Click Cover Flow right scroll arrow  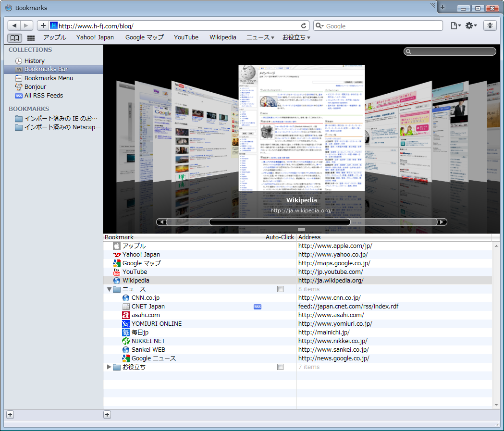[x=442, y=222]
